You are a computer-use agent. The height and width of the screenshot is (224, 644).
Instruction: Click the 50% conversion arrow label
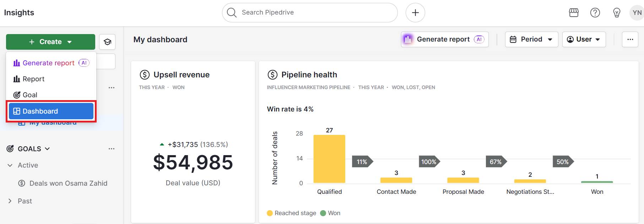(x=563, y=162)
